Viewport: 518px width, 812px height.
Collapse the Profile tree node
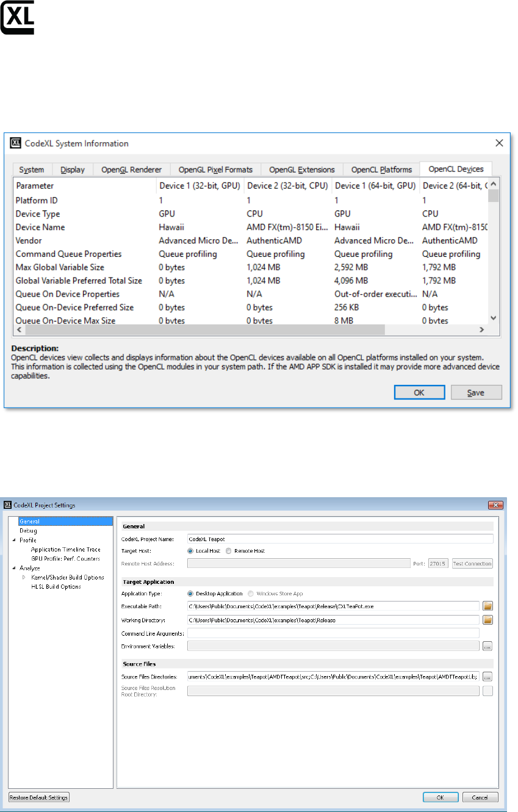click(x=14, y=541)
